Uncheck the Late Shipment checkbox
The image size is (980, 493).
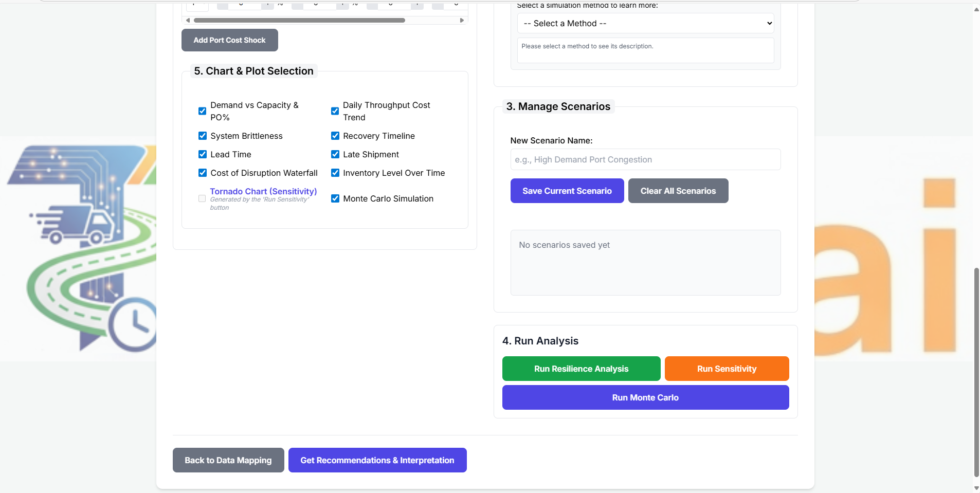[x=335, y=154]
